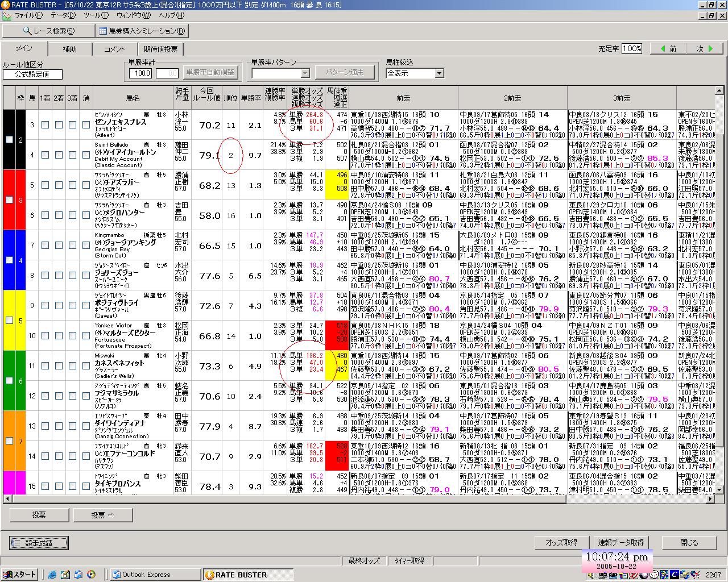Switch to the 期待値投票 tab
The width and height of the screenshot is (728, 582).
(x=160, y=49)
